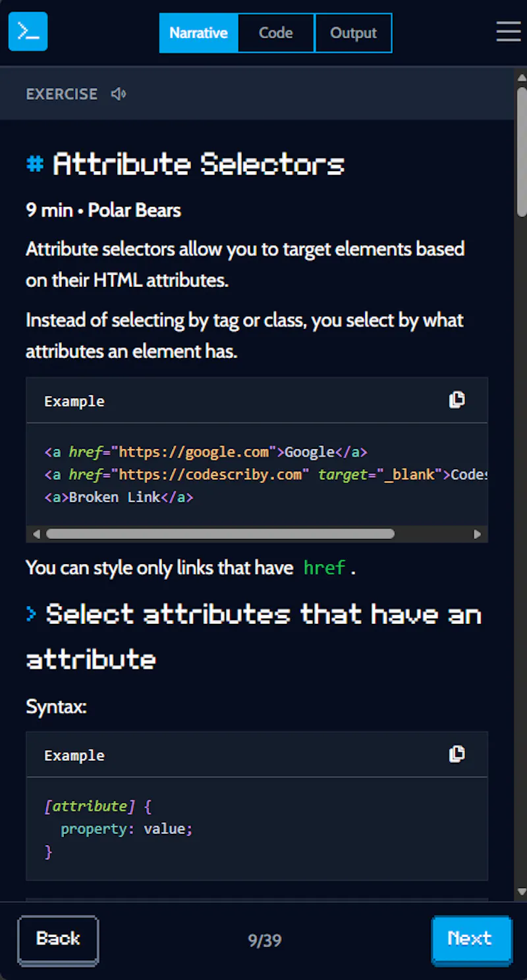Click the '[attribute] {' code line

click(98, 806)
